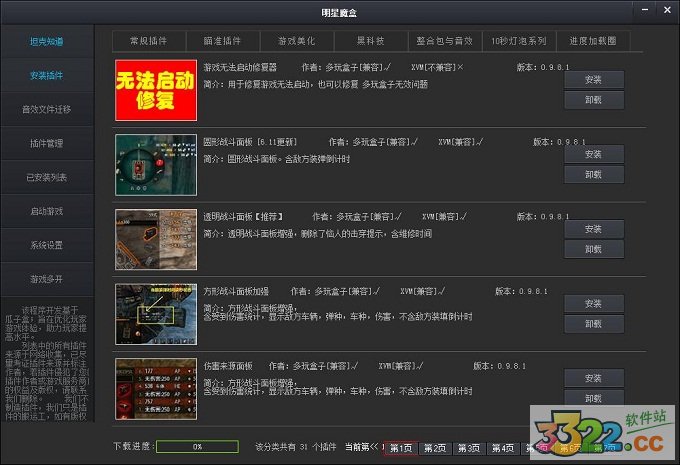This screenshot has width=680, height=465.
Task: Open the 进度加载圈 tab
Action: (x=593, y=41)
